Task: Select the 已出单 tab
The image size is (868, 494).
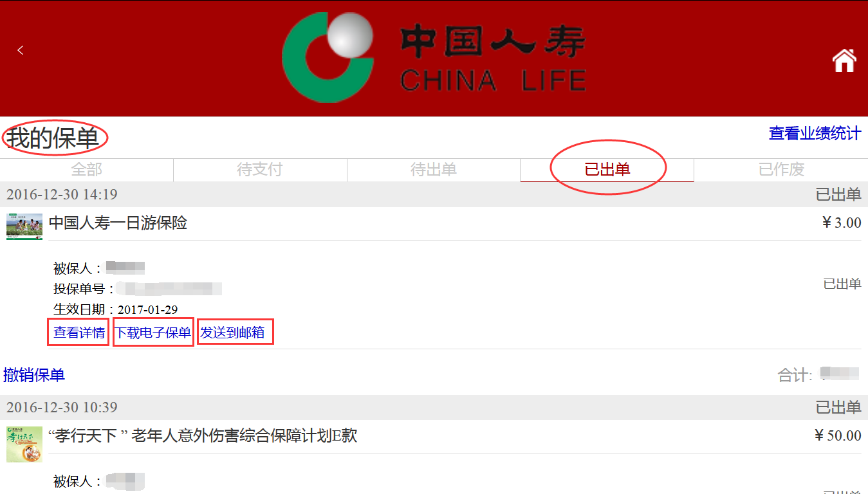Action: point(607,170)
